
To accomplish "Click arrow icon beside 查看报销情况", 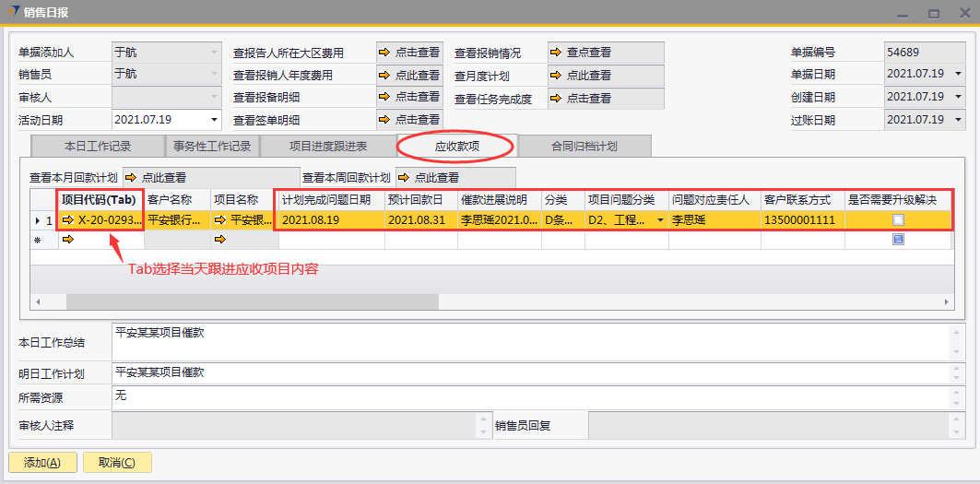I will click(556, 53).
